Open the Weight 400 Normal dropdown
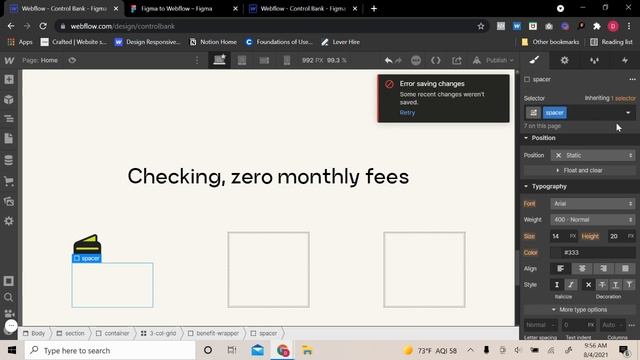640x360 pixels. click(x=593, y=220)
